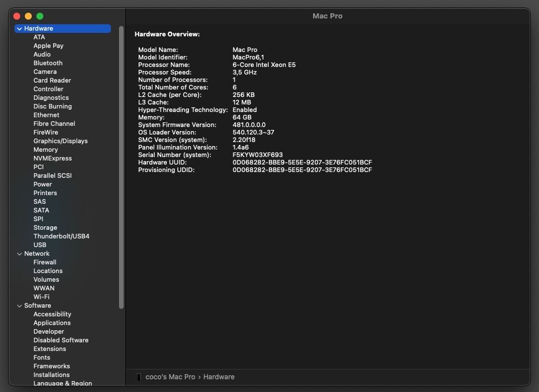539x392 pixels.
Task: Open the Bluetooth entry
Action: (48, 63)
